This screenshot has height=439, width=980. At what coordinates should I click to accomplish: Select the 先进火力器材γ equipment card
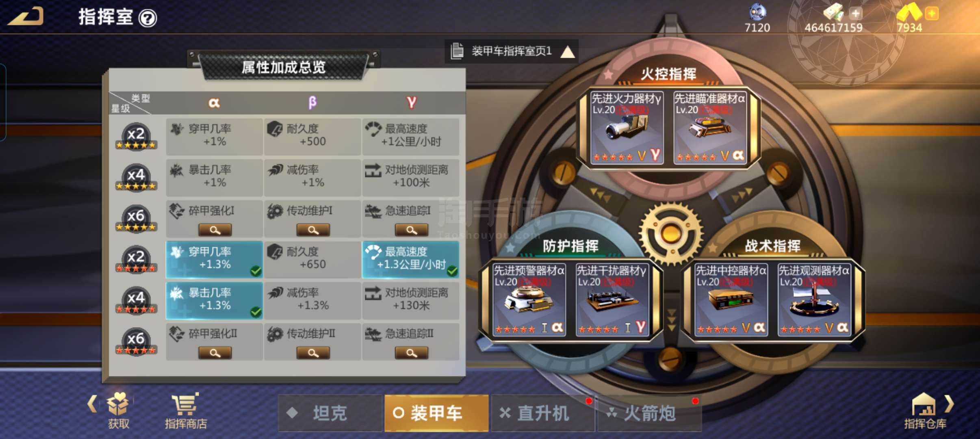point(627,128)
